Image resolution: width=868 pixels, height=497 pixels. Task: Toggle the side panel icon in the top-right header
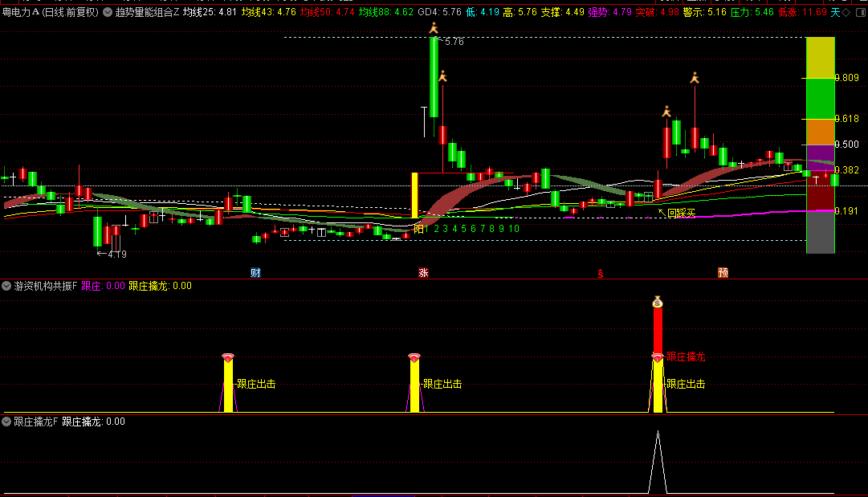(860, 12)
